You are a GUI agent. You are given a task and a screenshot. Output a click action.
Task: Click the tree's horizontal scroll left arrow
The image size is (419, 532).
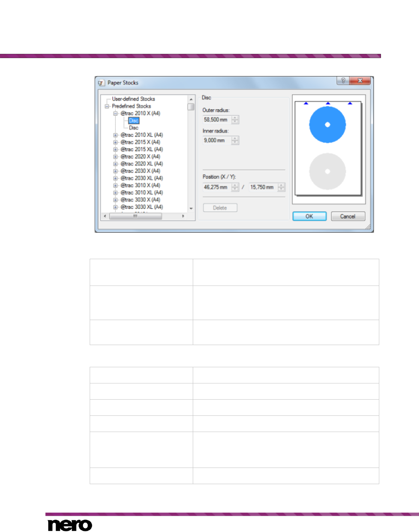pyautogui.click(x=105, y=216)
